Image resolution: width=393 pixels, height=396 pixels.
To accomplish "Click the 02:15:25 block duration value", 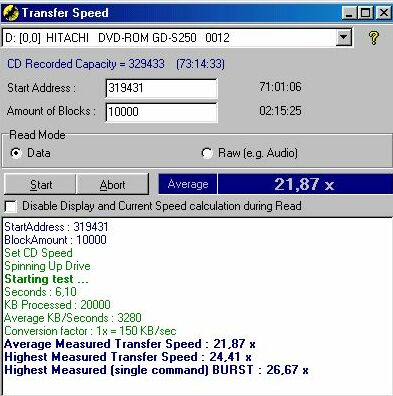I will [280, 111].
